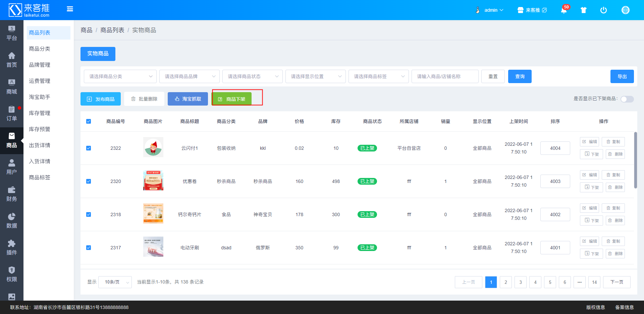Go to 首页 in the sidebar
The height and width of the screenshot is (314, 644).
click(12, 60)
